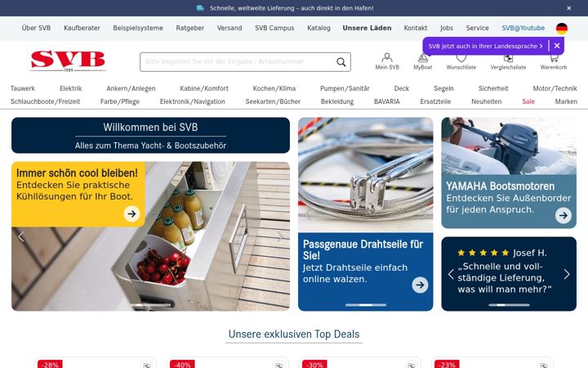The height and width of the screenshot is (368, 588).
Task: Open the Sicherheit category
Action: point(493,88)
